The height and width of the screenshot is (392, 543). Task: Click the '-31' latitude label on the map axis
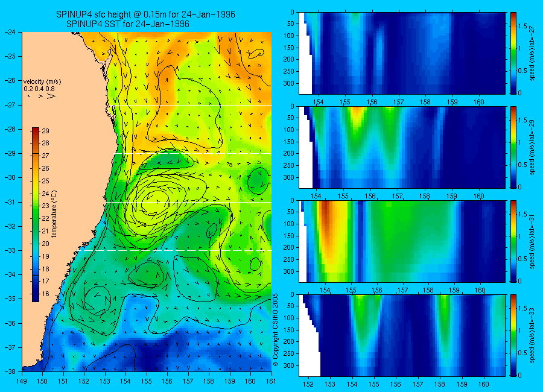point(10,202)
